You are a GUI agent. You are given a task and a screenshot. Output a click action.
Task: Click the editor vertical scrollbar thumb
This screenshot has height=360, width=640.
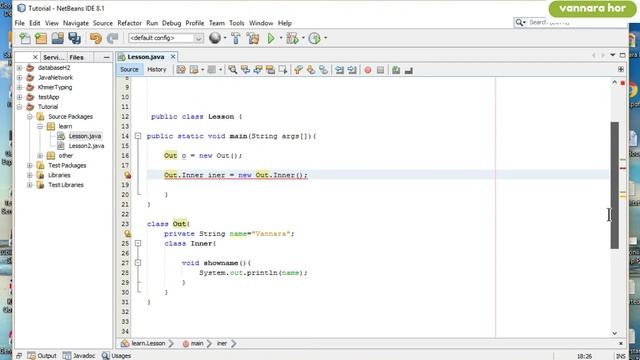pos(614,185)
